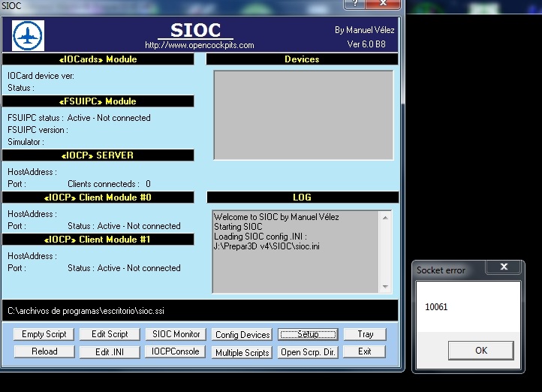Click IOCP Client Module #1 header

coord(98,240)
